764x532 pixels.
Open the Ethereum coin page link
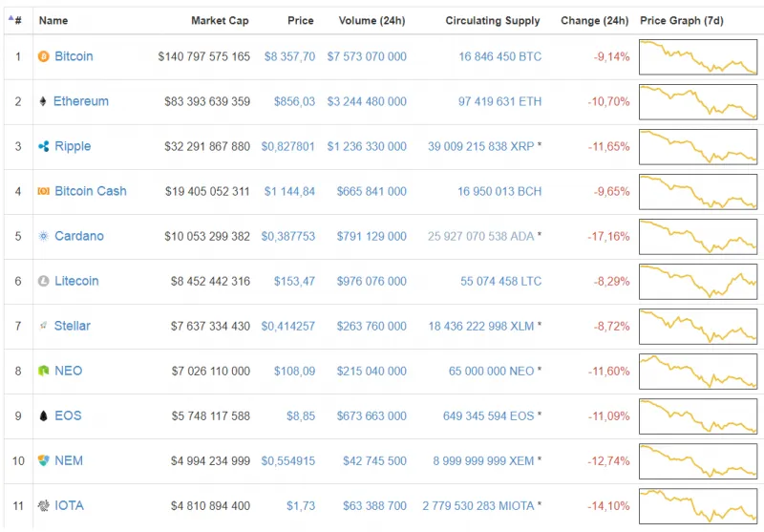[x=81, y=101]
